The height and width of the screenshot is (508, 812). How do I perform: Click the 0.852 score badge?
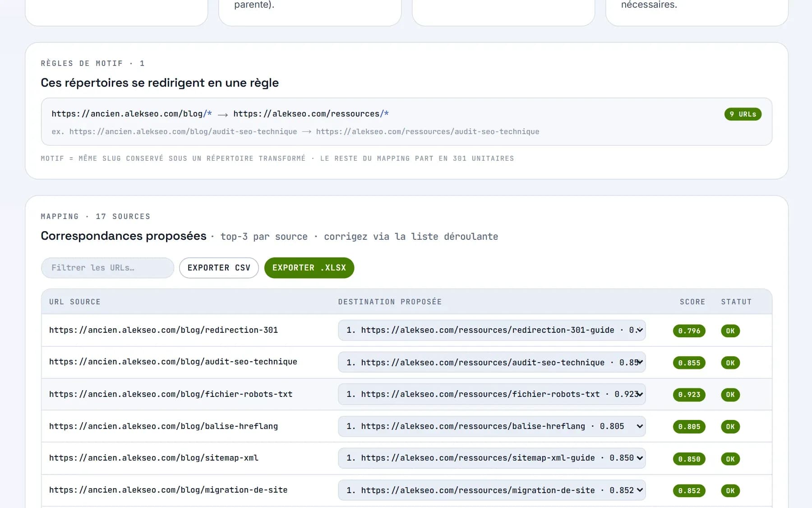689,491
